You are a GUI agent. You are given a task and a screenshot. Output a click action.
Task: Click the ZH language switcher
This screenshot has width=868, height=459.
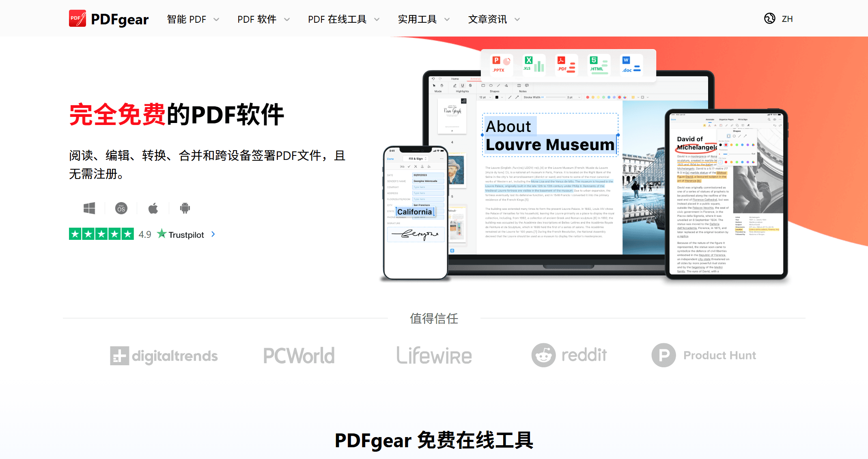(788, 19)
